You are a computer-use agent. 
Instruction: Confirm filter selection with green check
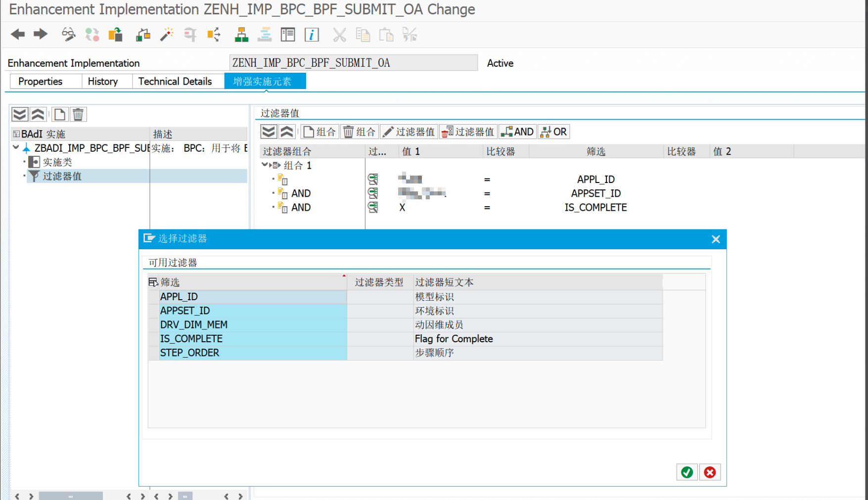coord(686,472)
